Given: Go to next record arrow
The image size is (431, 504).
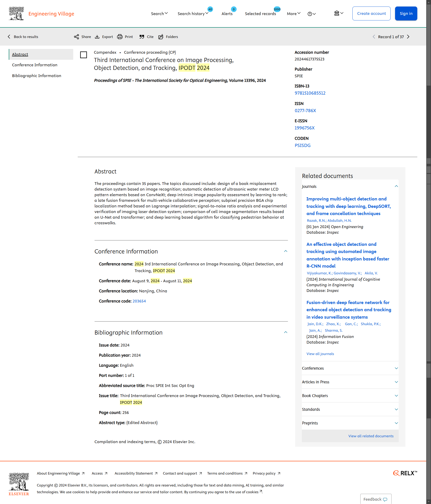Looking at the screenshot, I should coord(408,37).
